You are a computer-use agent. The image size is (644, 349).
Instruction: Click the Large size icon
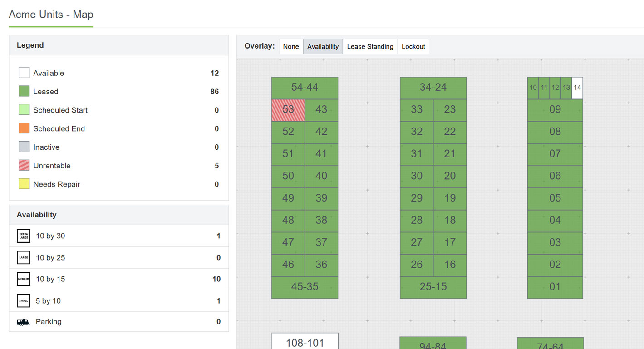click(24, 257)
